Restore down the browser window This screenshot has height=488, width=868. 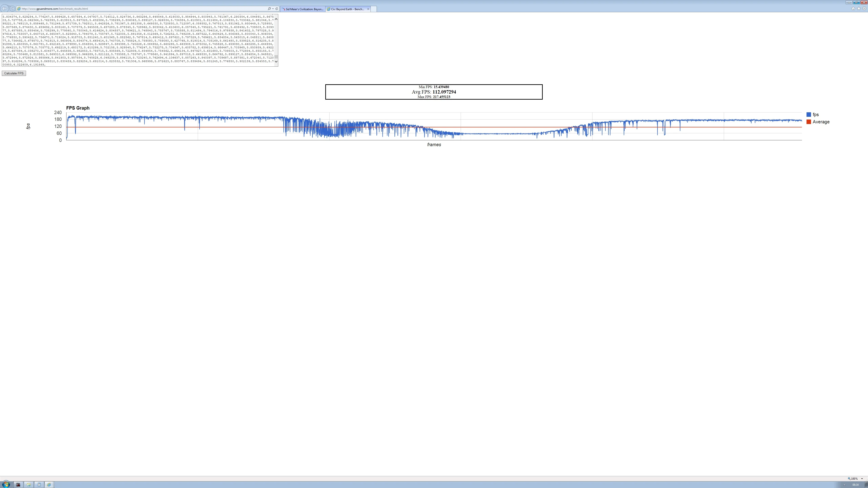[856, 2]
